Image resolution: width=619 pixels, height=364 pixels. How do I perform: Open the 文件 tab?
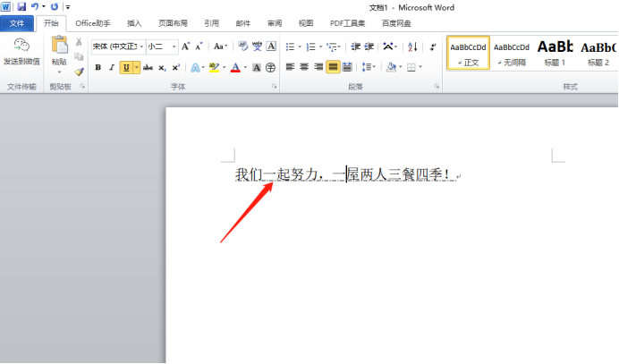tap(17, 23)
